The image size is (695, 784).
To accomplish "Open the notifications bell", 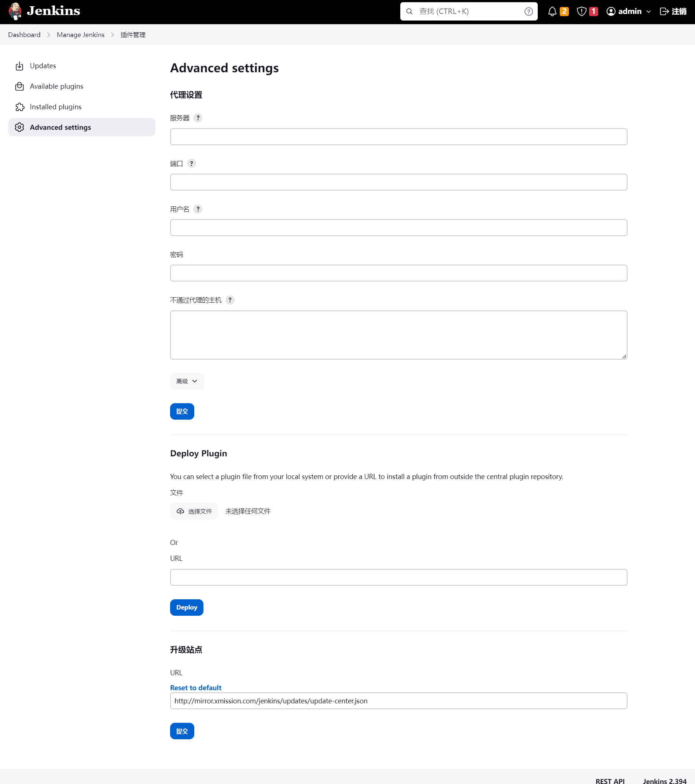I will point(552,11).
